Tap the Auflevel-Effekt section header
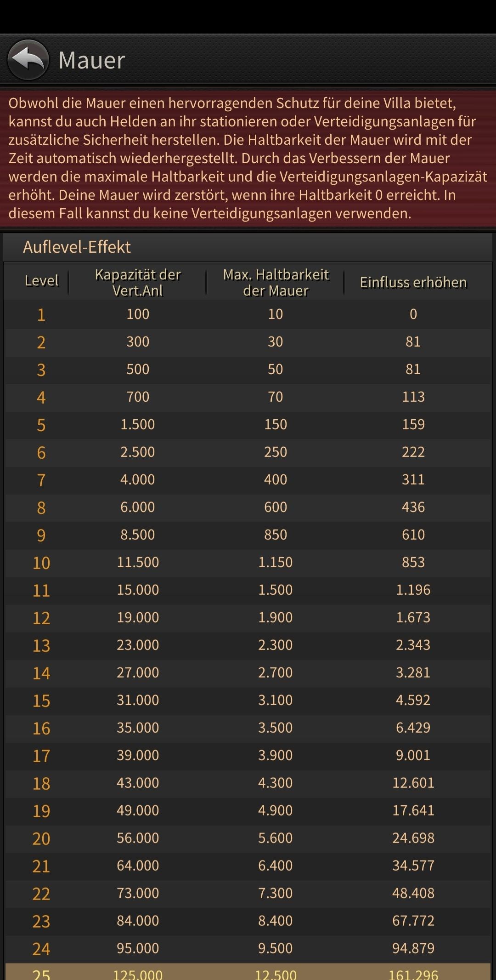496x980 pixels. coord(77,247)
